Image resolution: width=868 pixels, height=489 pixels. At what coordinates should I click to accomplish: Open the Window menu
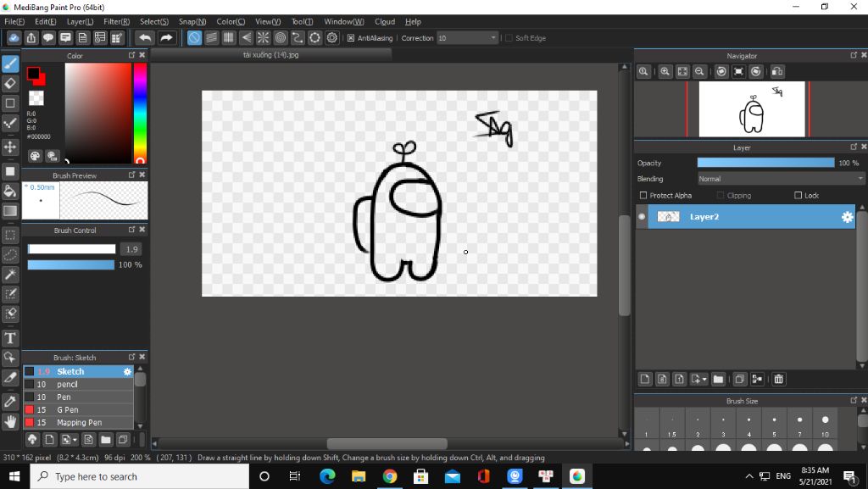[344, 21]
